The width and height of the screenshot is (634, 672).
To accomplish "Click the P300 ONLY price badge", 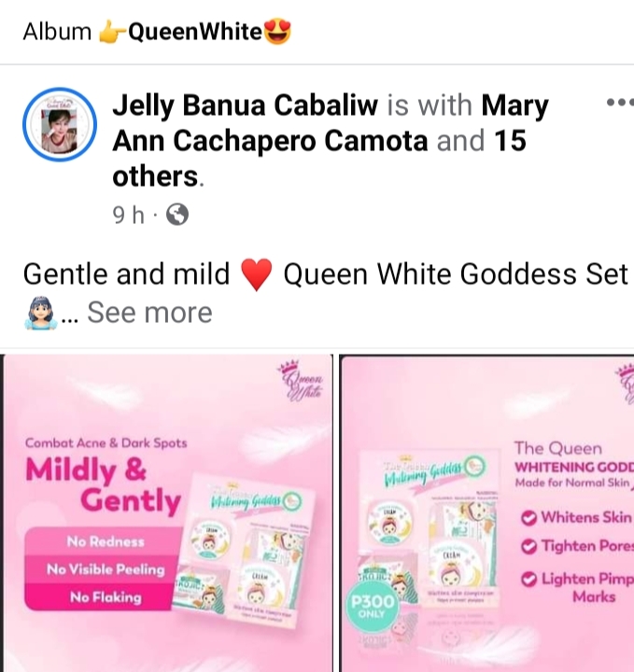I will click(372, 607).
